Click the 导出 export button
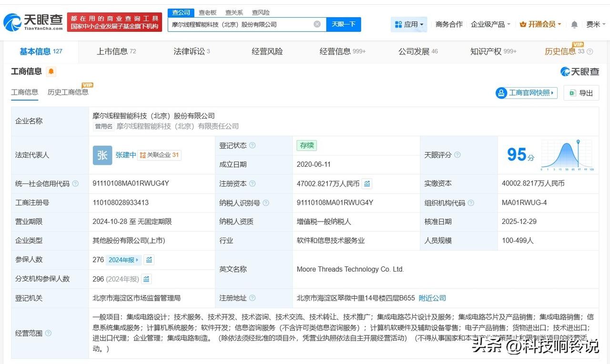The width and height of the screenshot is (610, 364). tap(581, 93)
